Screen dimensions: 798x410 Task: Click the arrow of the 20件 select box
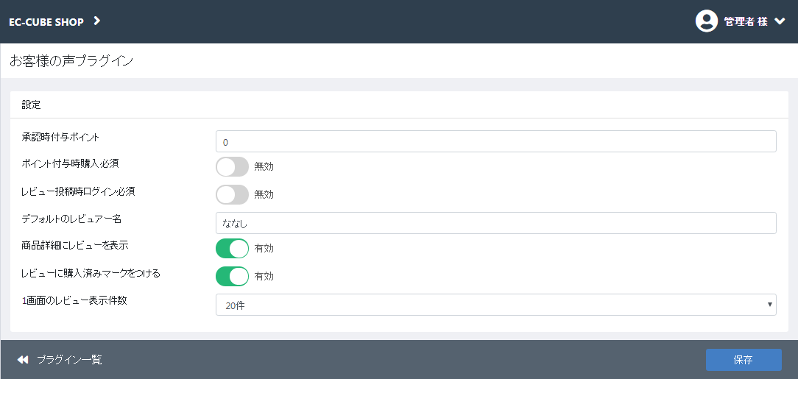click(x=770, y=305)
